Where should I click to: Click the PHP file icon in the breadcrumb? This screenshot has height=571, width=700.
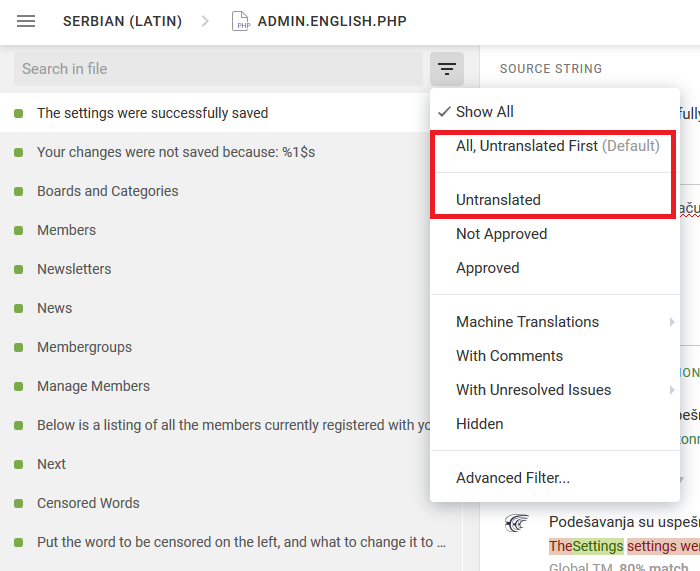pos(241,21)
